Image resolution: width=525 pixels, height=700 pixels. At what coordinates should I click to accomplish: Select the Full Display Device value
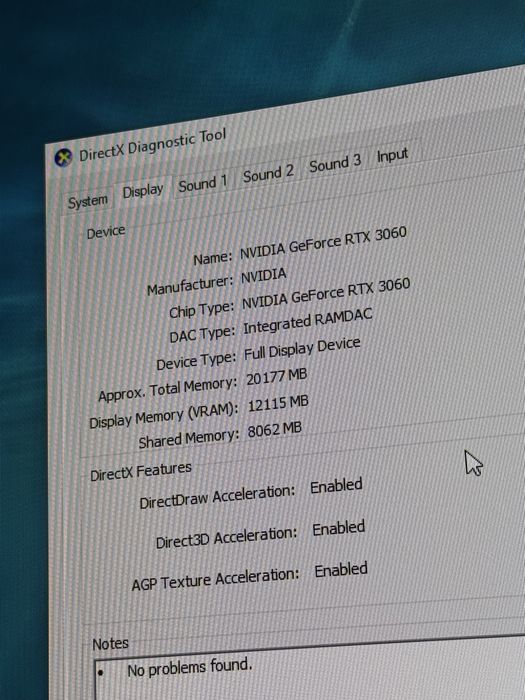click(x=302, y=350)
